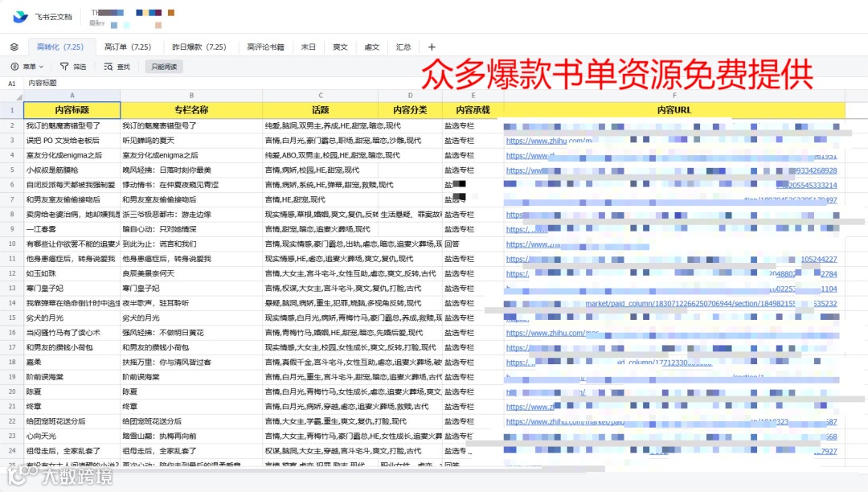
Task: Switch to the 爽文 sheet tab
Action: [x=340, y=47]
